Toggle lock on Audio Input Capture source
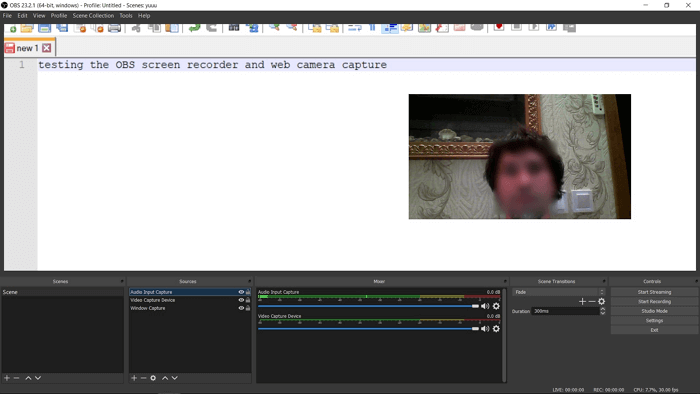 (x=248, y=292)
